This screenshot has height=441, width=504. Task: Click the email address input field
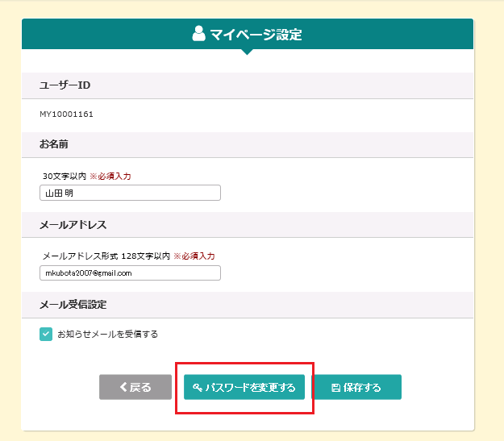click(130, 273)
